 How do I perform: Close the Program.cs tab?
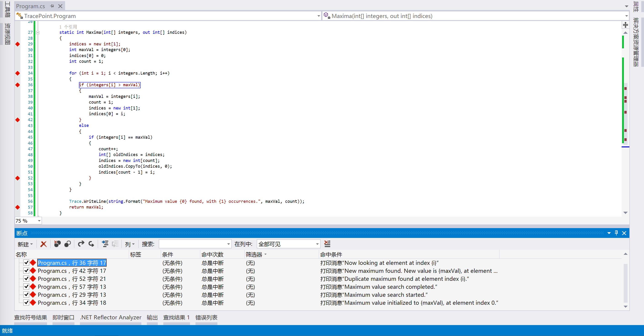coord(60,6)
